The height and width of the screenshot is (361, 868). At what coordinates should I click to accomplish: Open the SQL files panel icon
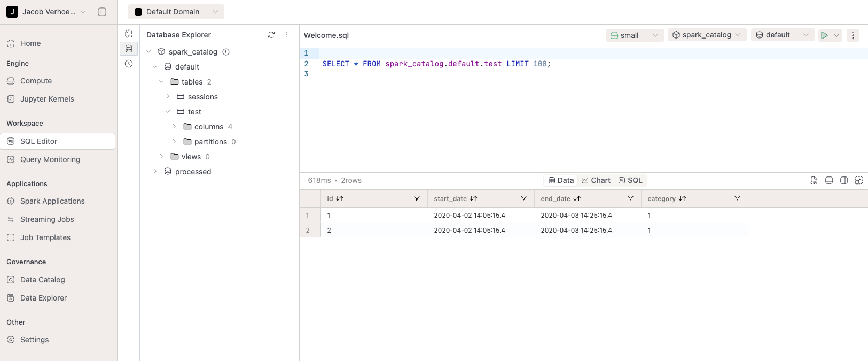(x=129, y=34)
